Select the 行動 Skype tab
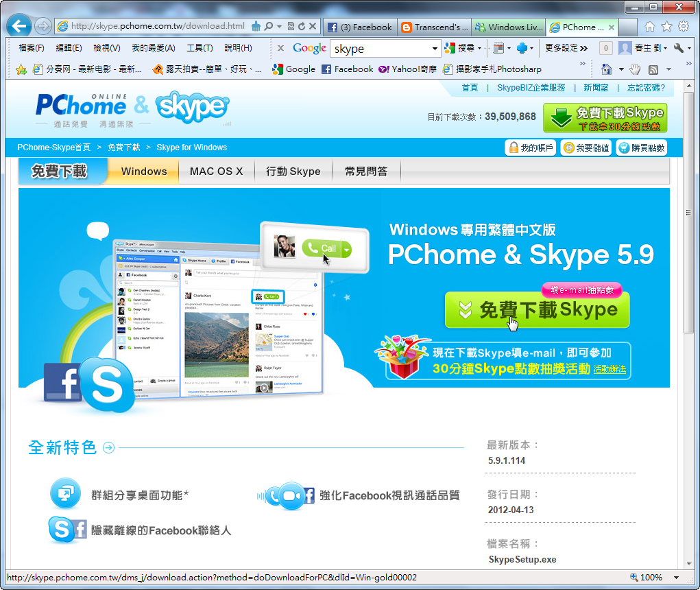Viewport: 700px width, 590px height. [293, 171]
